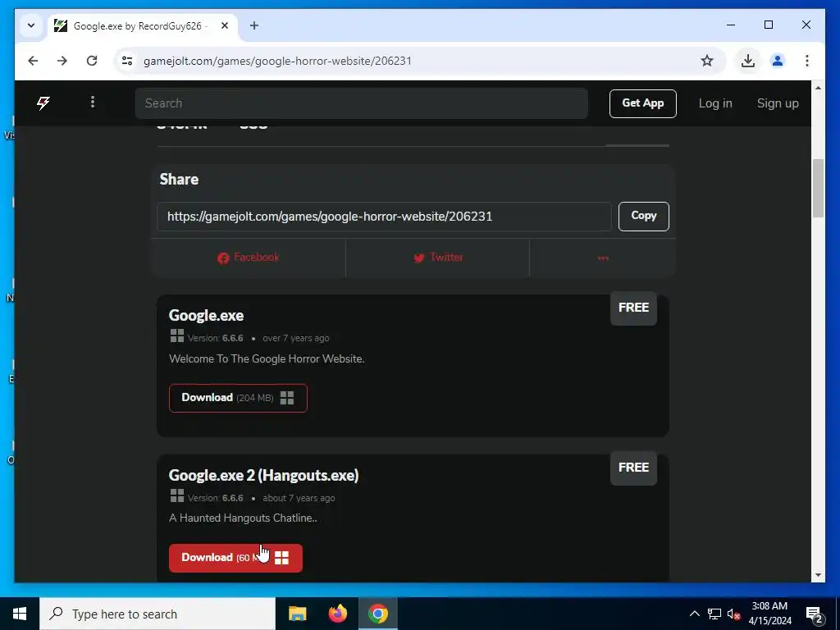
Task: Show hidden system tray icons
Action: click(x=694, y=614)
